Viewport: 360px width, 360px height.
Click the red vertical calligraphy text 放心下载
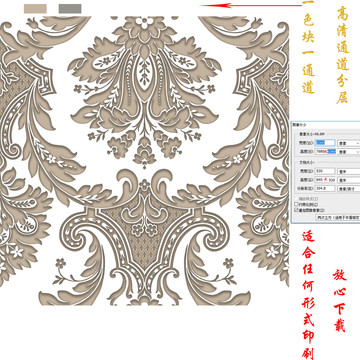[339, 301]
